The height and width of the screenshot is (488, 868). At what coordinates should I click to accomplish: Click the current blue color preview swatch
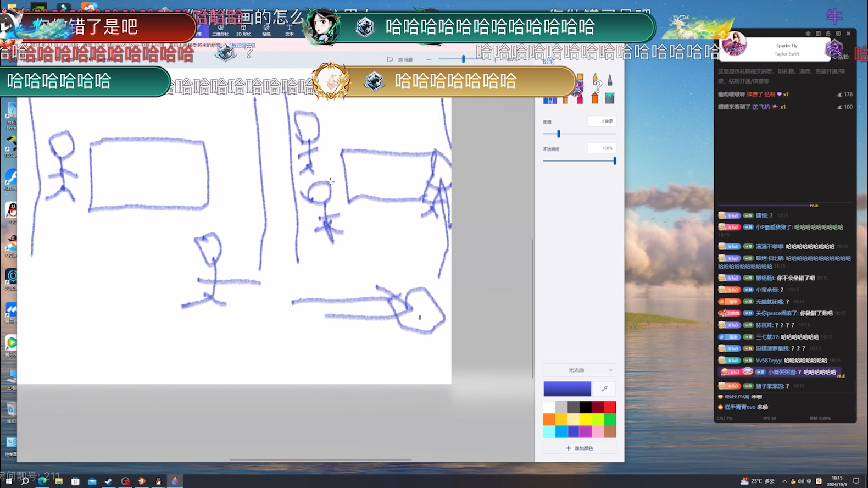[567, 389]
